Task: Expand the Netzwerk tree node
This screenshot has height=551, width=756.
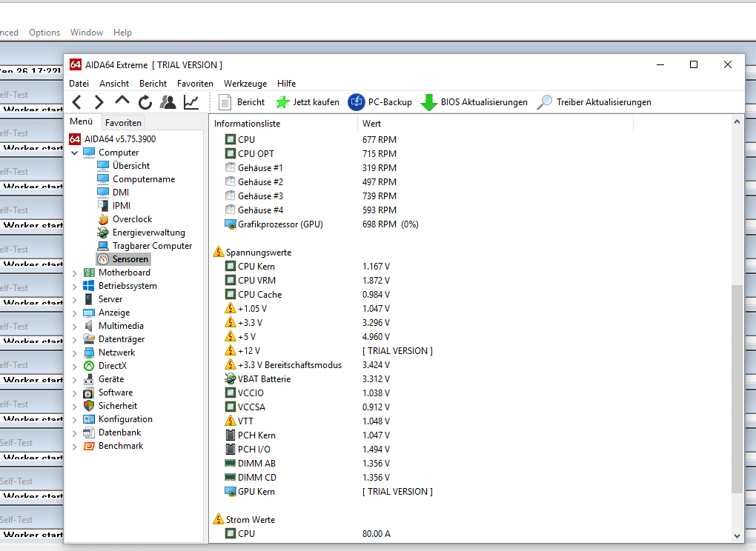Action: (x=75, y=353)
